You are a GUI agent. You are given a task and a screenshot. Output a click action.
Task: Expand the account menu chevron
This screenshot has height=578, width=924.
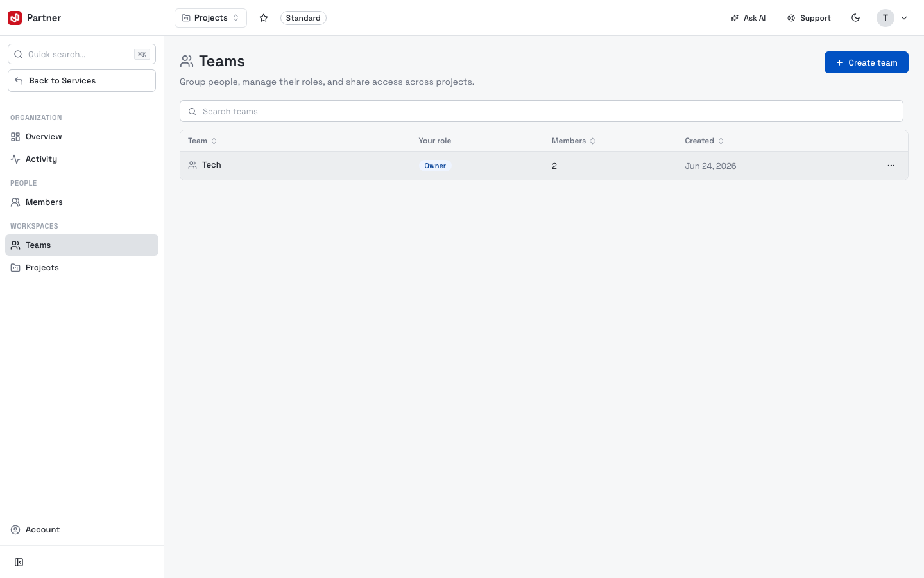coord(904,18)
